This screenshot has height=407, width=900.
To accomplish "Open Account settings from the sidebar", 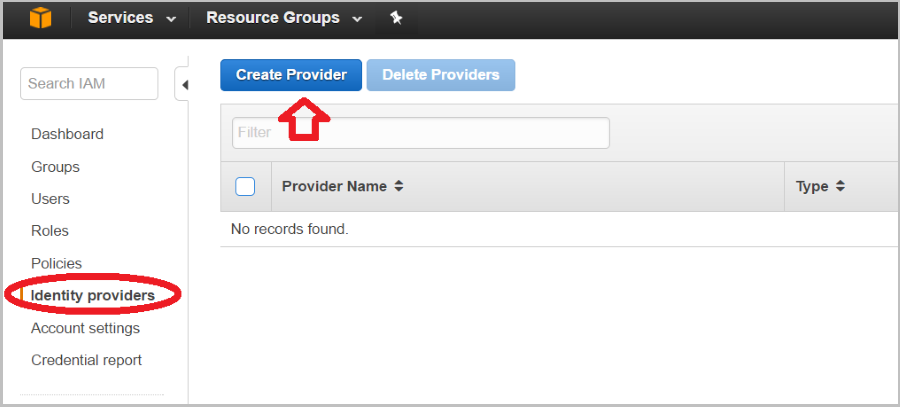I will (x=86, y=328).
